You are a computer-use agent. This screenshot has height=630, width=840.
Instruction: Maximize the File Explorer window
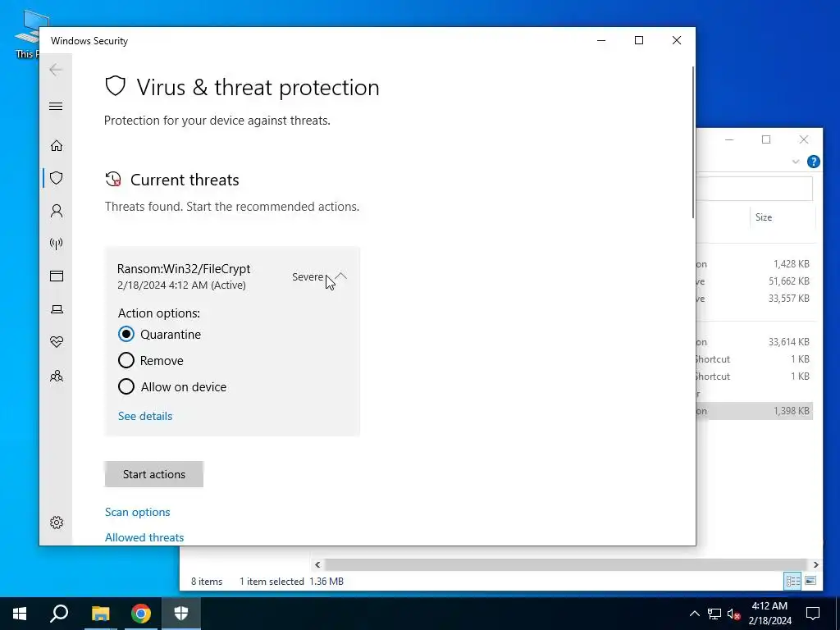coord(766,139)
